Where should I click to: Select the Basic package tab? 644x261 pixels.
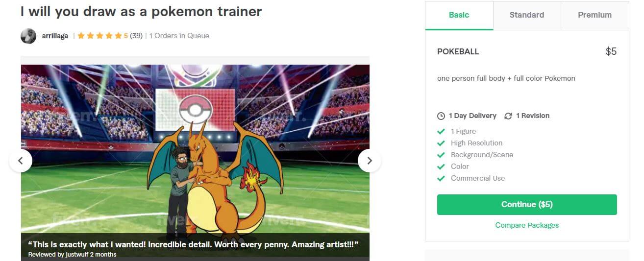[x=459, y=15]
